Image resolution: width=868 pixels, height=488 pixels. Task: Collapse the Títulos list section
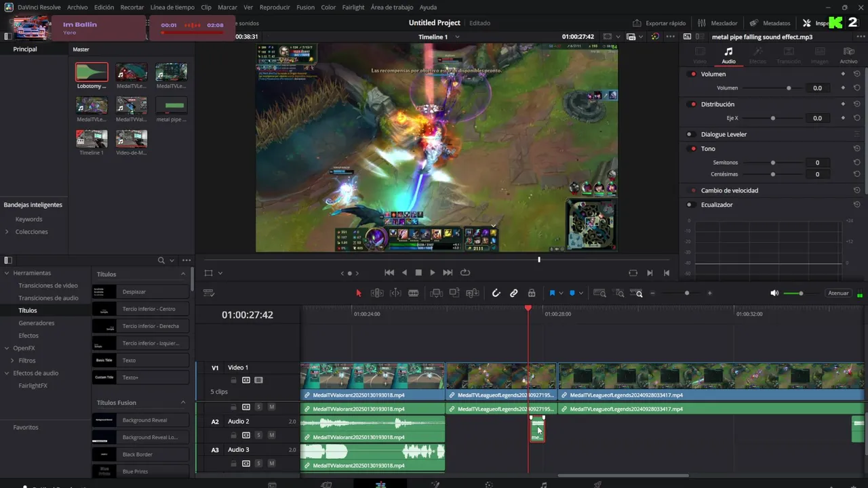[182, 274]
